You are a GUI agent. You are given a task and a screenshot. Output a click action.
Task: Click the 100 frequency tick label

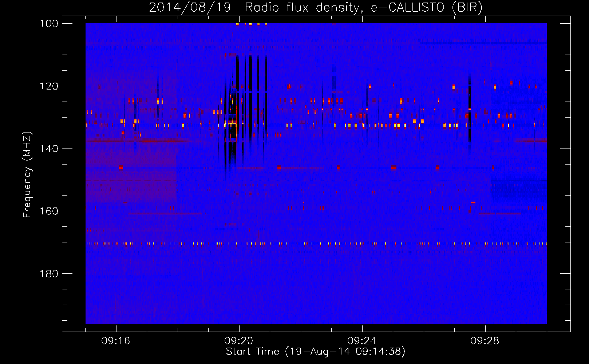coord(49,23)
